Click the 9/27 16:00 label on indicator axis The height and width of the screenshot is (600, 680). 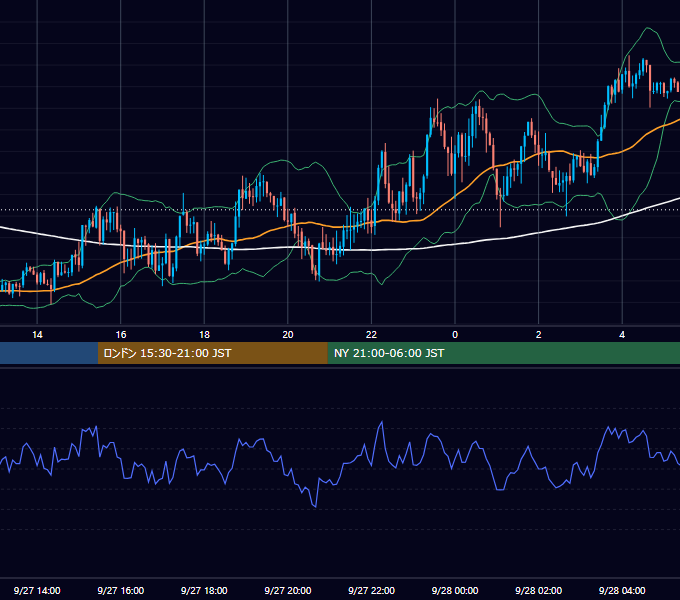[x=121, y=590]
